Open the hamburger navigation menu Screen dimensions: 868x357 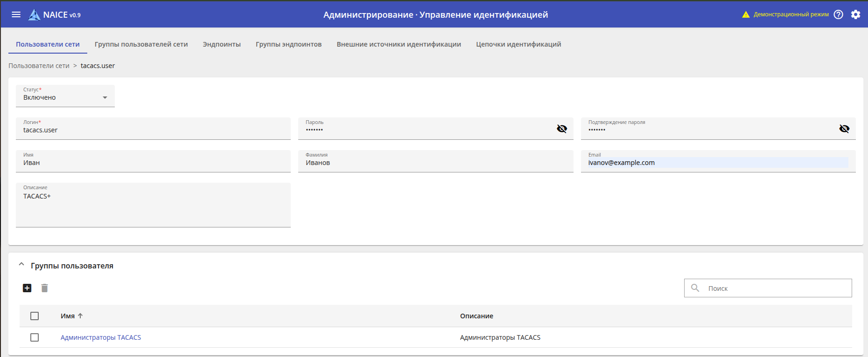tap(16, 14)
